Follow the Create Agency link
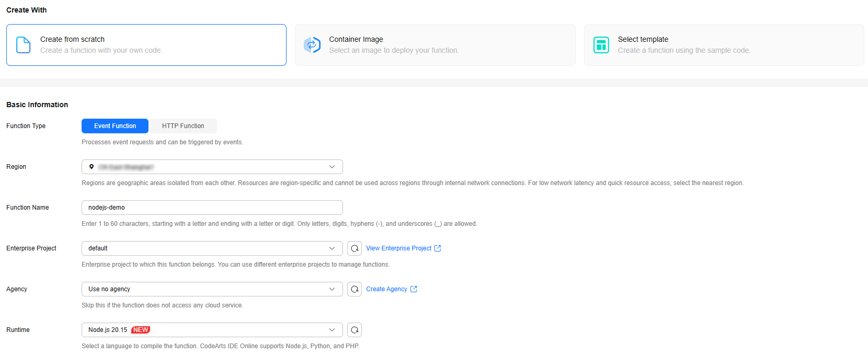The image size is (868, 355). pyautogui.click(x=386, y=289)
